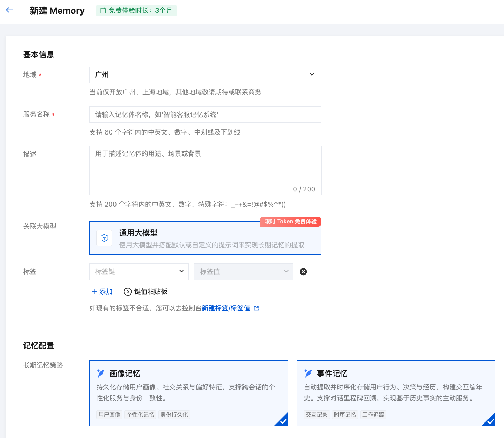Image resolution: width=504 pixels, height=438 pixels.
Task: Expand the 标签值 dropdown
Action: tap(243, 272)
